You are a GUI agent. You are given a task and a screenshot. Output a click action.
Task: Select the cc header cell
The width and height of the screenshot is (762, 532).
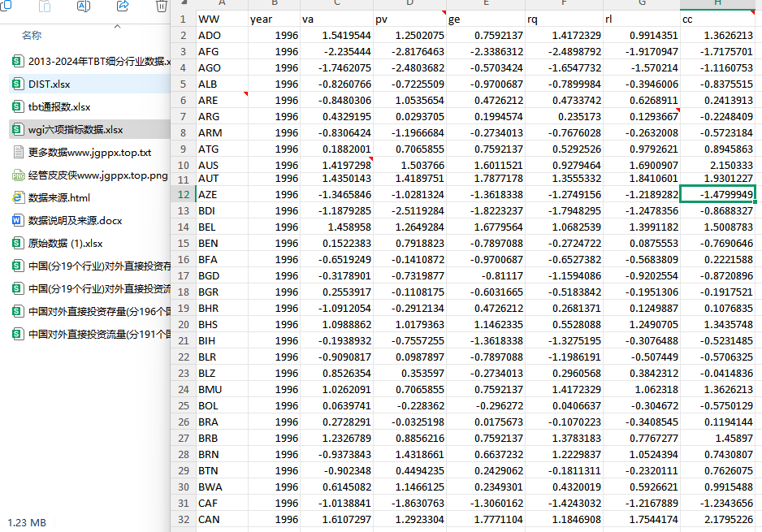(718, 19)
